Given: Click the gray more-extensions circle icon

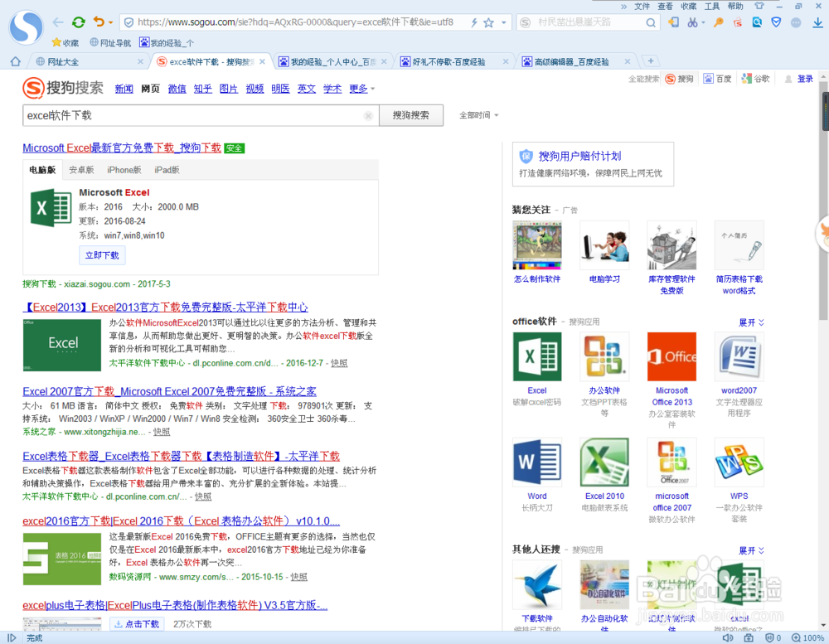Looking at the screenshot, I should click(x=796, y=22).
